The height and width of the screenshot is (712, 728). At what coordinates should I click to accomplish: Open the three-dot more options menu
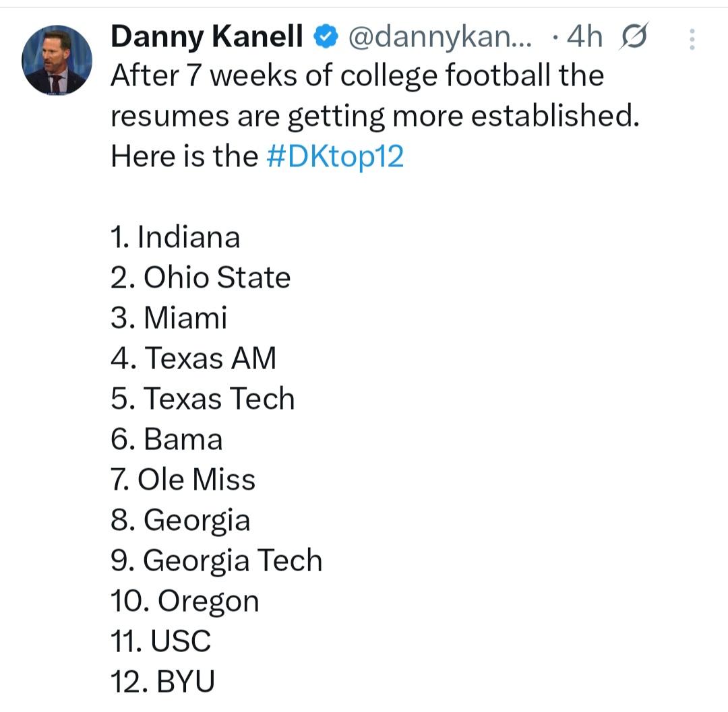click(x=692, y=40)
